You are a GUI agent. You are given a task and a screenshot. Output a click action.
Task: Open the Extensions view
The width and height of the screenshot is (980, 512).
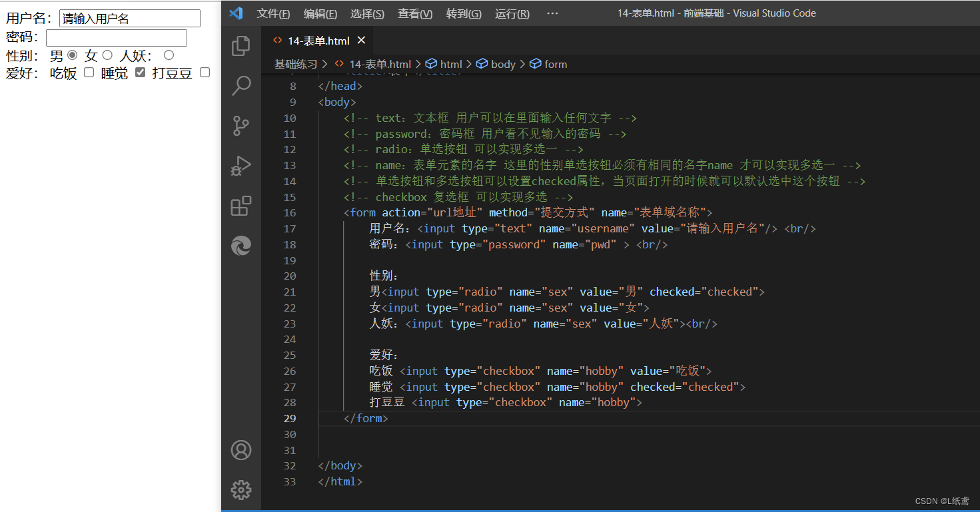pos(241,206)
